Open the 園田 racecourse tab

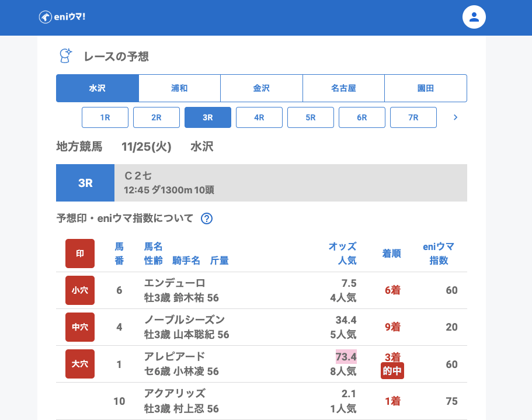point(425,88)
